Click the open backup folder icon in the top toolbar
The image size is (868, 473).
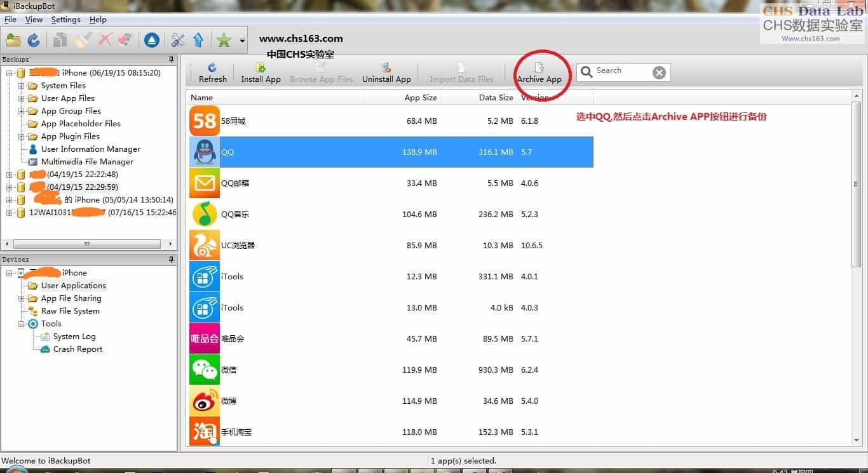pyautogui.click(x=13, y=40)
